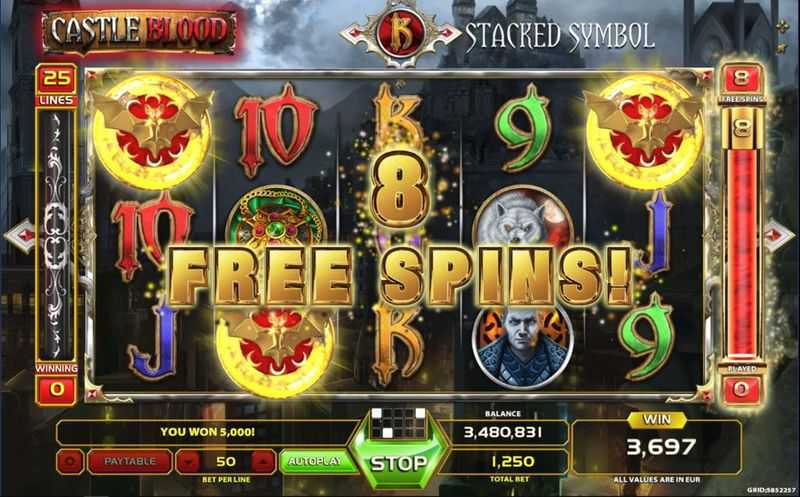Select the white wolf symbol
This screenshot has height=497, width=800.
coord(522,220)
